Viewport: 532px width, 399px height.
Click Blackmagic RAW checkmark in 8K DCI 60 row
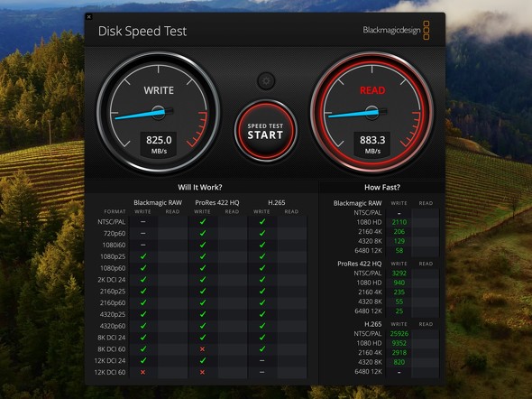coord(143,348)
